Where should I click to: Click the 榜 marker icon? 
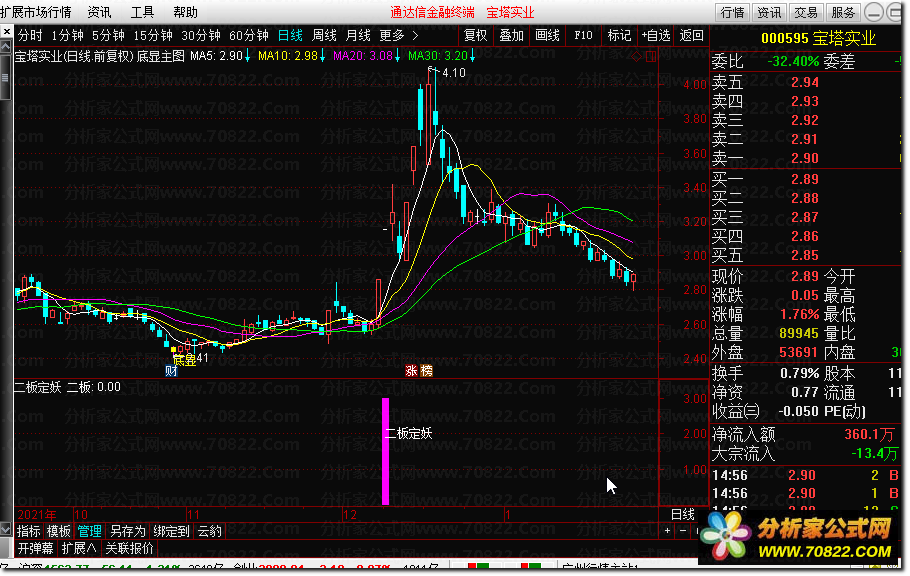click(x=427, y=371)
